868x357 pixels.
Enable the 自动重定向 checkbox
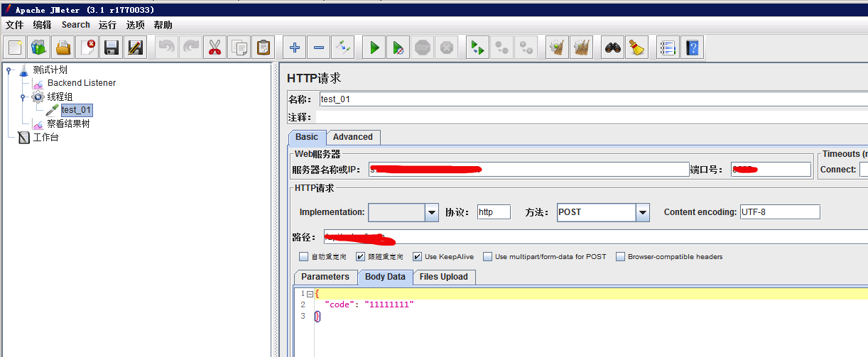[304, 257]
